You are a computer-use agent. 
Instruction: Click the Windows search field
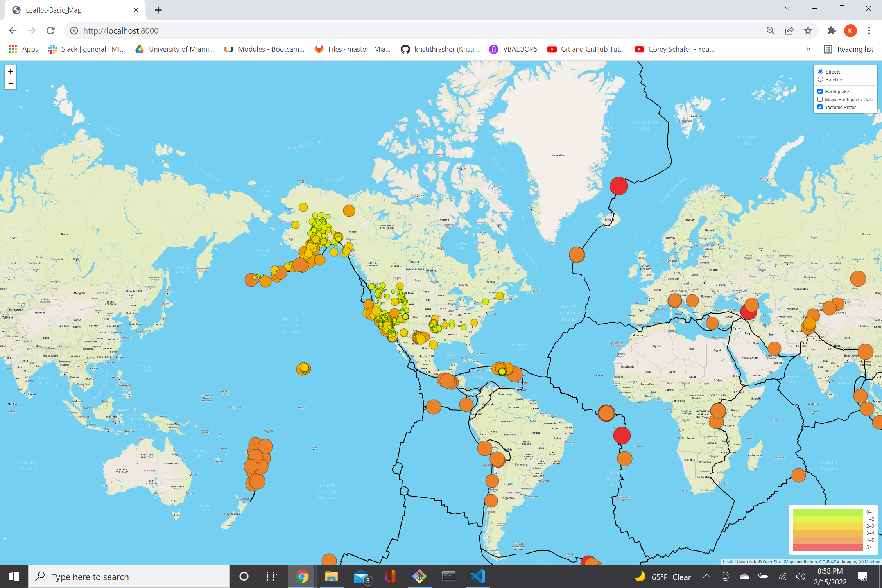[129, 576]
